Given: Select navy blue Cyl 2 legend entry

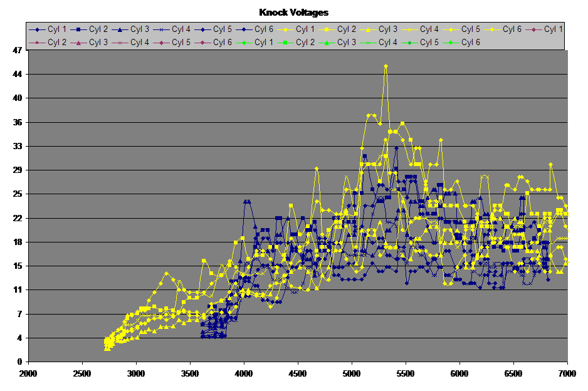Looking at the screenshot, I should click(x=89, y=29).
